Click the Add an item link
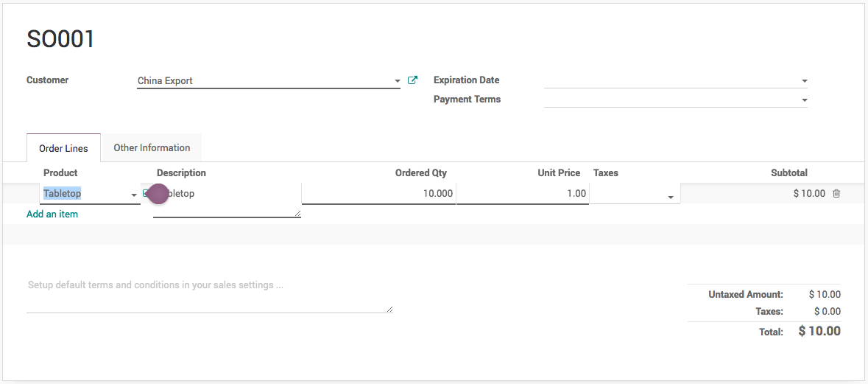The image size is (868, 384). [52, 214]
